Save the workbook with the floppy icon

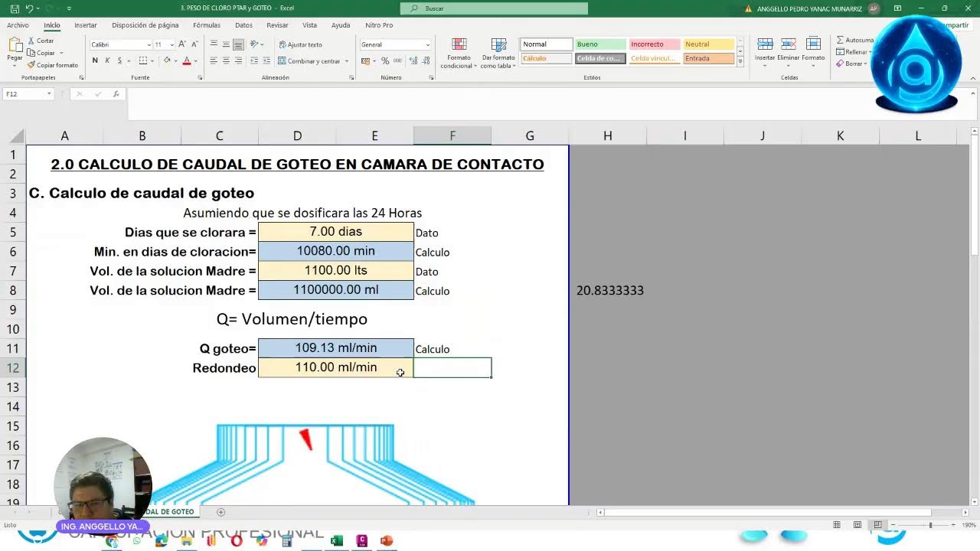[x=14, y=8]
